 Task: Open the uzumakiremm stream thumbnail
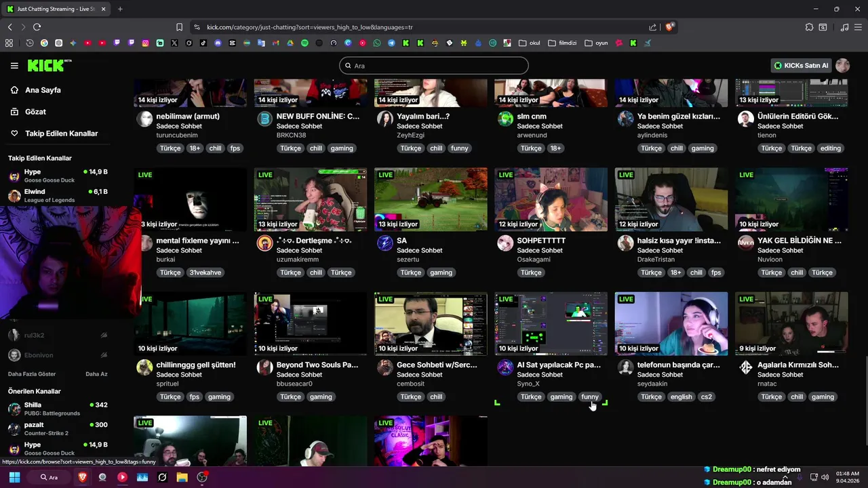[x=311, y=199]
